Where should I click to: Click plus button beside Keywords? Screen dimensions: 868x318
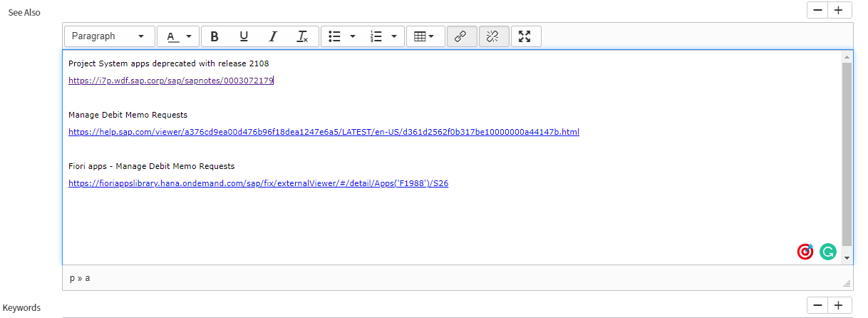pyautogui.click(x=840, y=305)
